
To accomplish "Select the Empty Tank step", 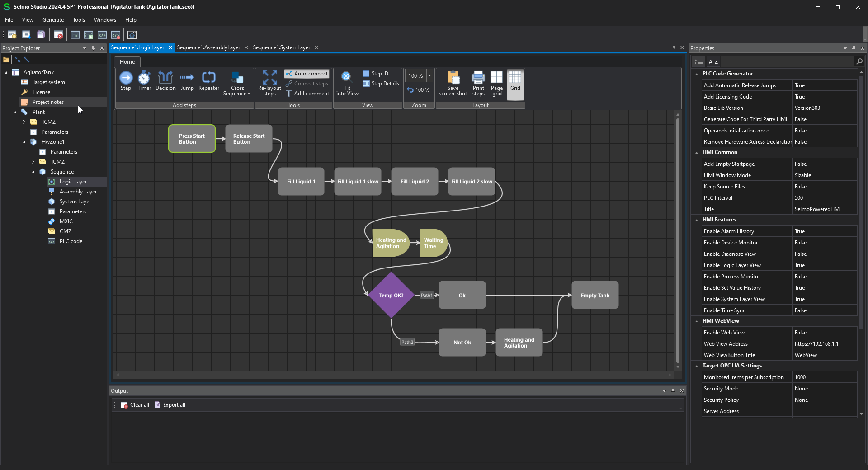I will [595, 295].
